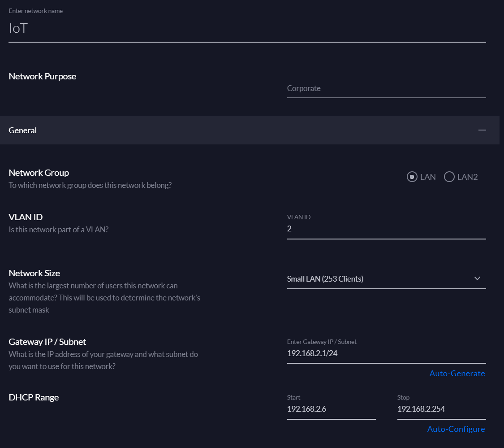Screen dimensions: 504x448
Task: Click the Network Size heading
Action: [34, 273]
